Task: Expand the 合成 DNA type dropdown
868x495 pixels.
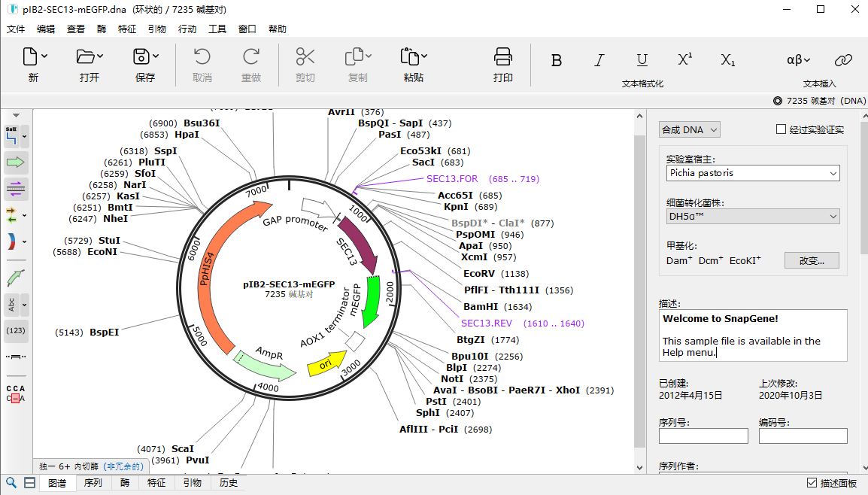Action: pos(690,129)
